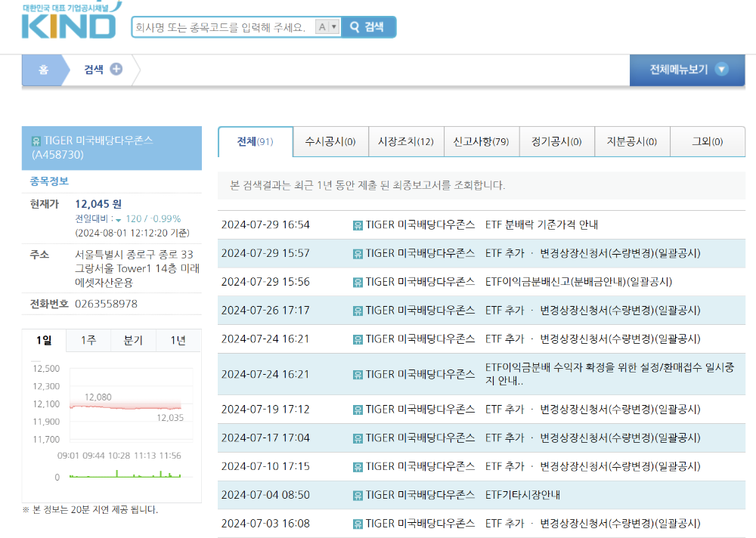
Task: Open the 그외(0) tab
Action: pyautogui.click(x=708, y=142)
